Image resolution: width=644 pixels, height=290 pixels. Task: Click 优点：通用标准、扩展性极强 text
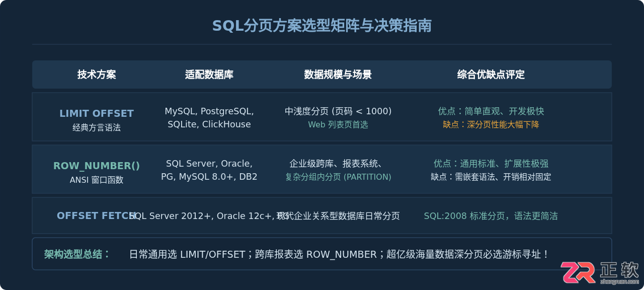[x=491, y=164]
